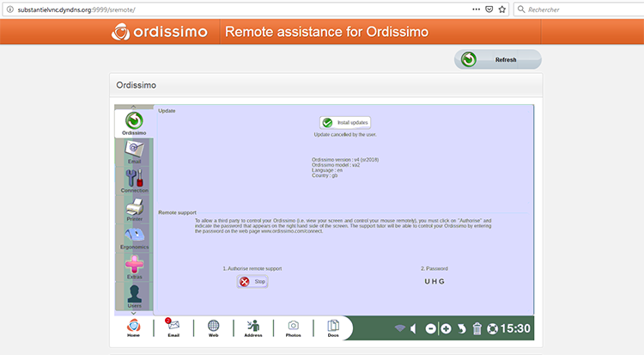Screen dimensions: 644x355
Task: Stop authorised remote support
Action: [252, 281]
